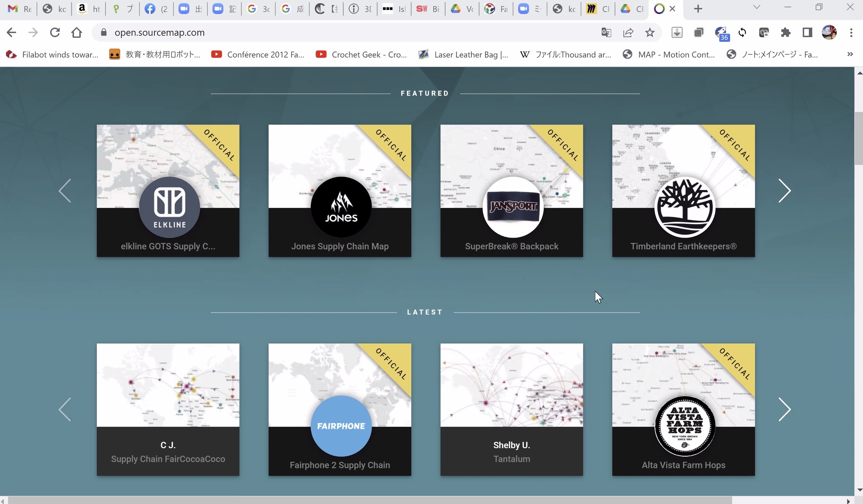Open the Crochet Geek bookmark

(x=361, y=54)
